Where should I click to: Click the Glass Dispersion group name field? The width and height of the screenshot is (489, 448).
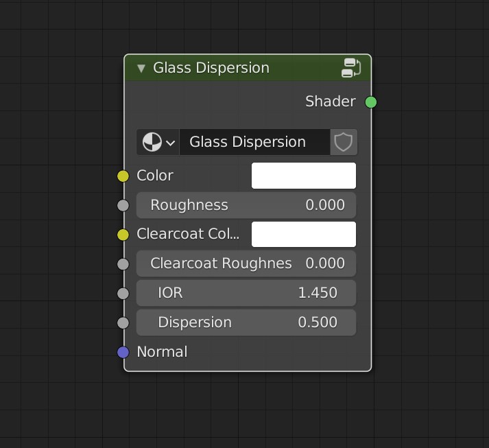[x=254, y=142]
